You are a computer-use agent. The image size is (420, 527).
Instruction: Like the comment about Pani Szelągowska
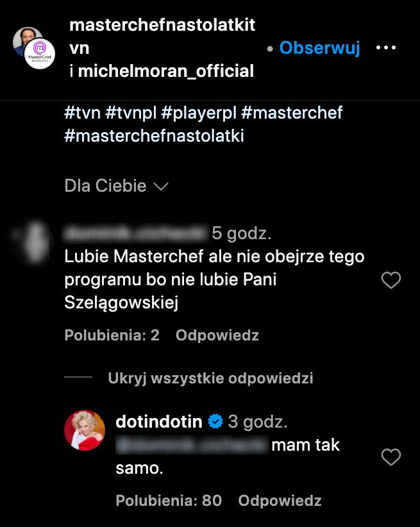[x=391, y=280]
